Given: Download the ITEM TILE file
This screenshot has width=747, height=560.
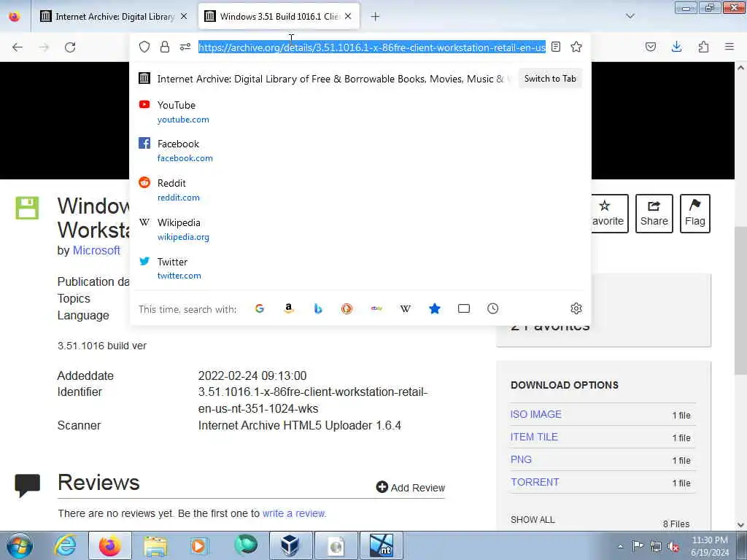Looking at the screenshot, I should 534,437.
